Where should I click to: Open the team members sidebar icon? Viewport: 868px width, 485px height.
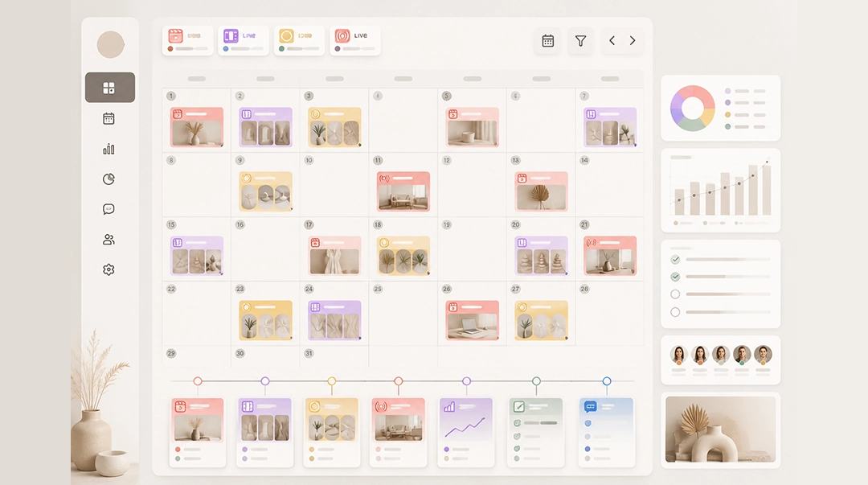pyautogui.click(x=108, y=240)
